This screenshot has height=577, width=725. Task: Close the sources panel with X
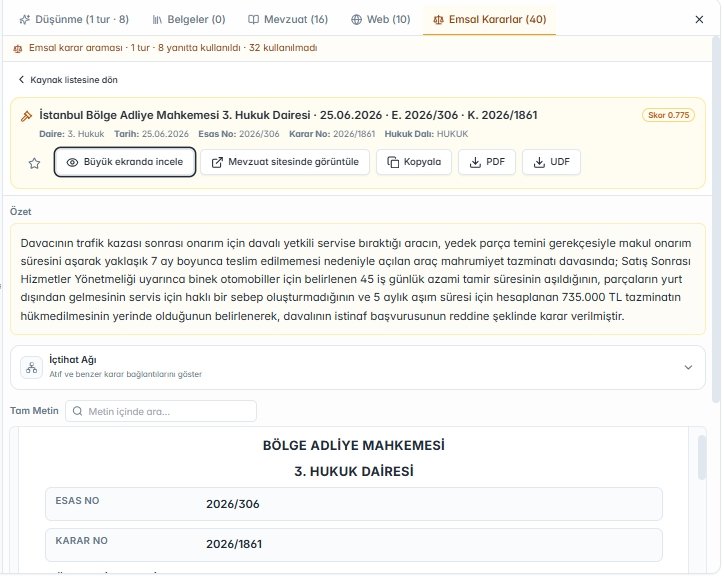point(699,19)
